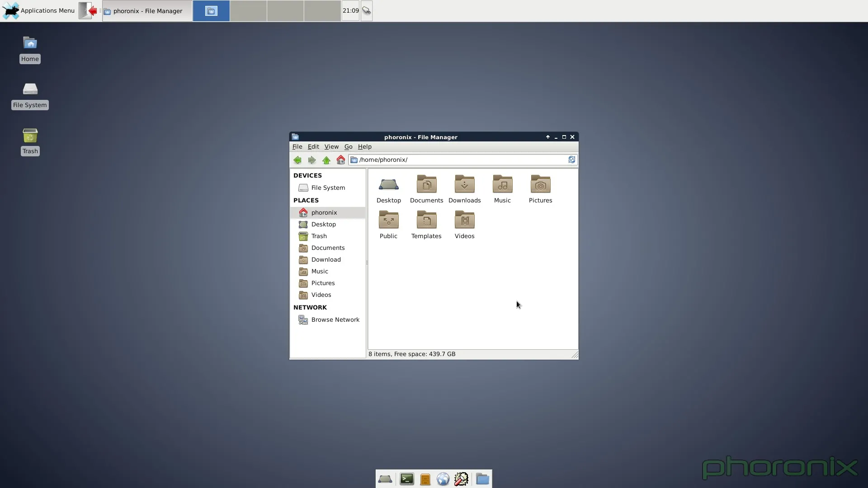The width and height of the screenshot is (868, 488).
Task: Open Desktop in the PLACES sidebar
Action: (x=327, y=224)
